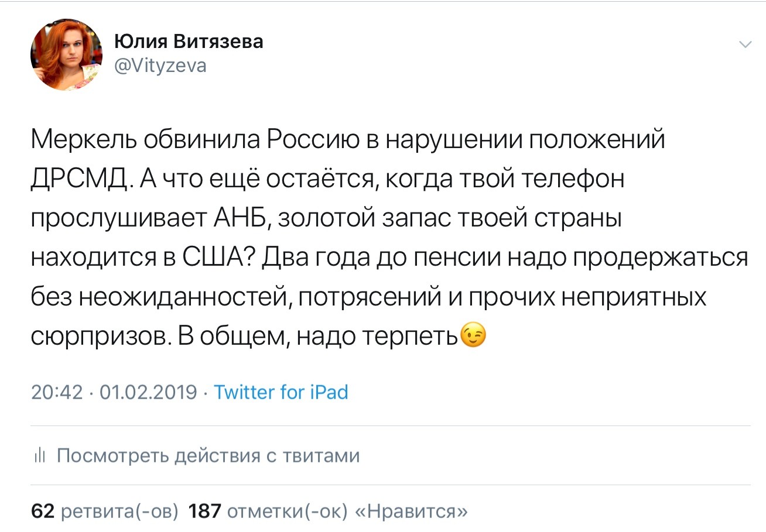Click the display name Юлия Витязева
This screenshot has width=766, height=532.
point(189,42)
